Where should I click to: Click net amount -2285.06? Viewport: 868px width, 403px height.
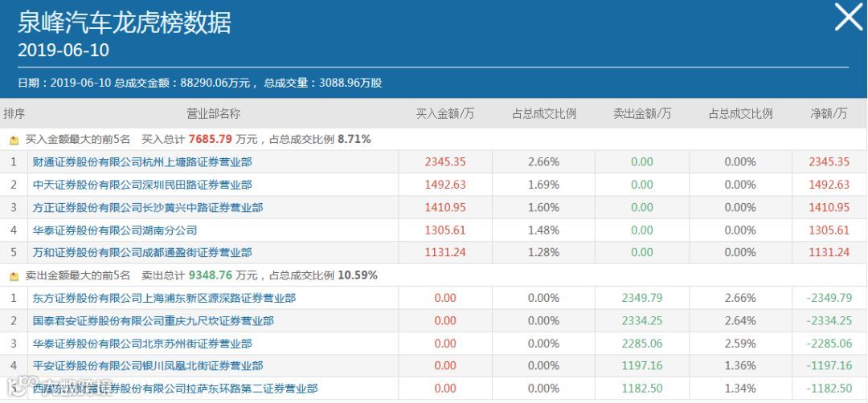(x=829, y=344)
